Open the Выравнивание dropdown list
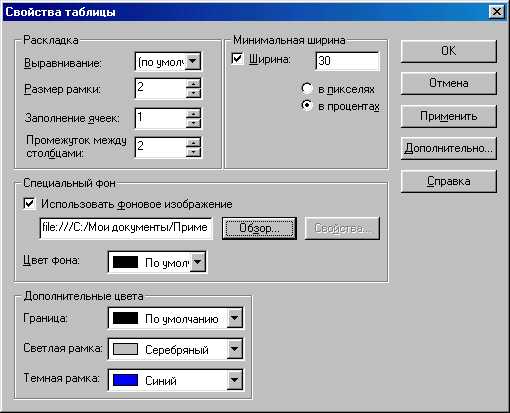 (x=193, y=61)
